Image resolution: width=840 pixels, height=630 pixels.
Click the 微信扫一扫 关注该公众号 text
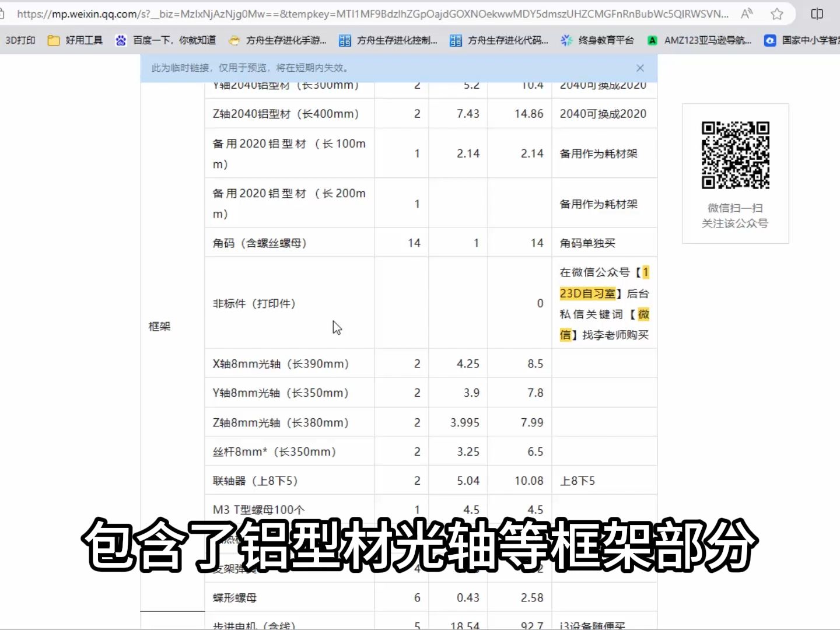(735, 216)
